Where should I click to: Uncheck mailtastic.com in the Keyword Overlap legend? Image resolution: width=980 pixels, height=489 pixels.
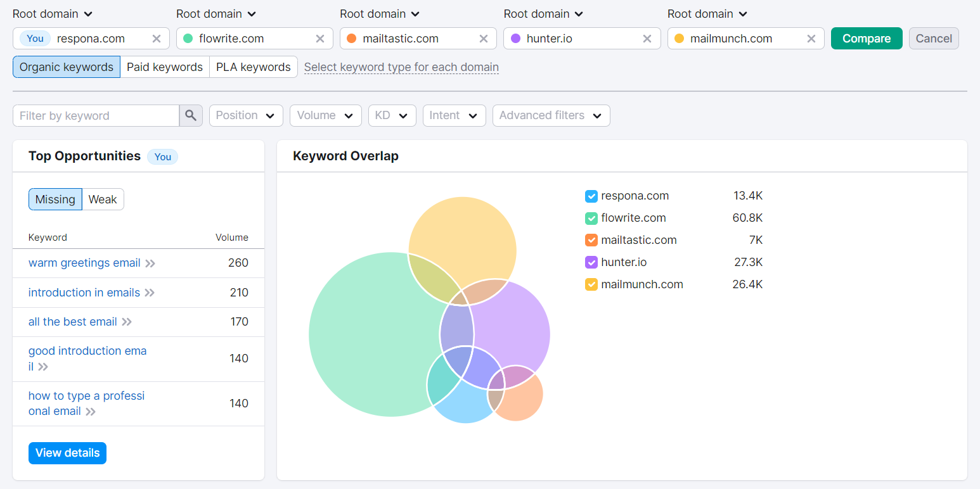591,240
